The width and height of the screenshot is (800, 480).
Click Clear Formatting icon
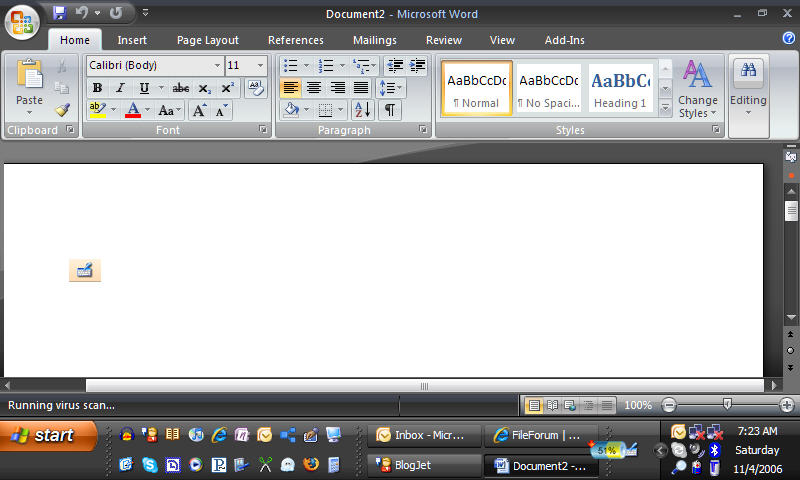256,88
